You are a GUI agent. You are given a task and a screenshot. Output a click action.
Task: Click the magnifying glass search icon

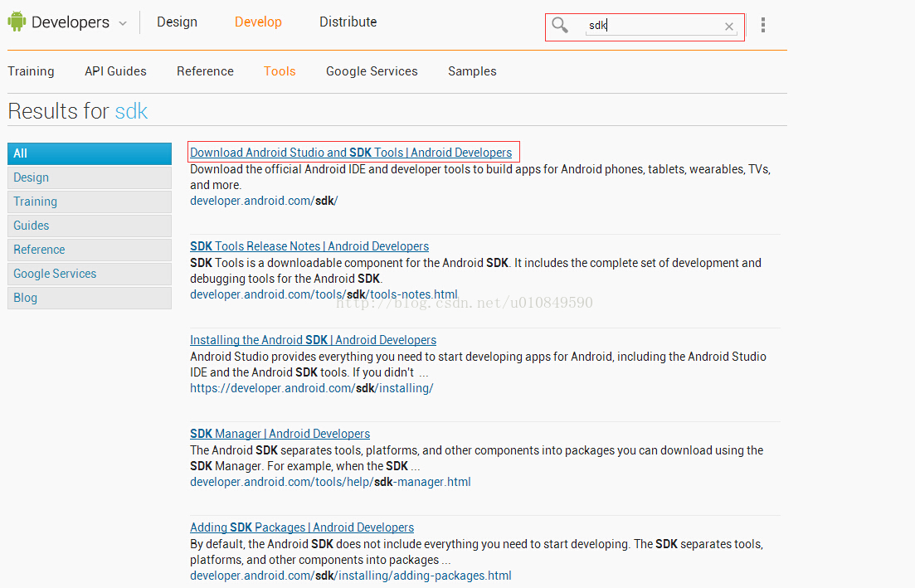pyautogui.click(x=560, y=25)
